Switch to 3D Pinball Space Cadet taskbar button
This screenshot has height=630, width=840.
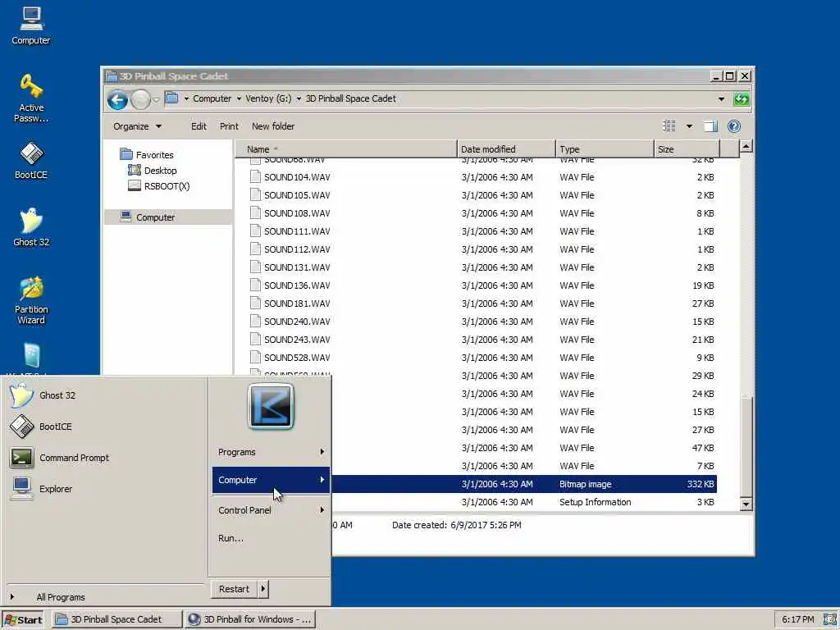click(x=116, y=619)
